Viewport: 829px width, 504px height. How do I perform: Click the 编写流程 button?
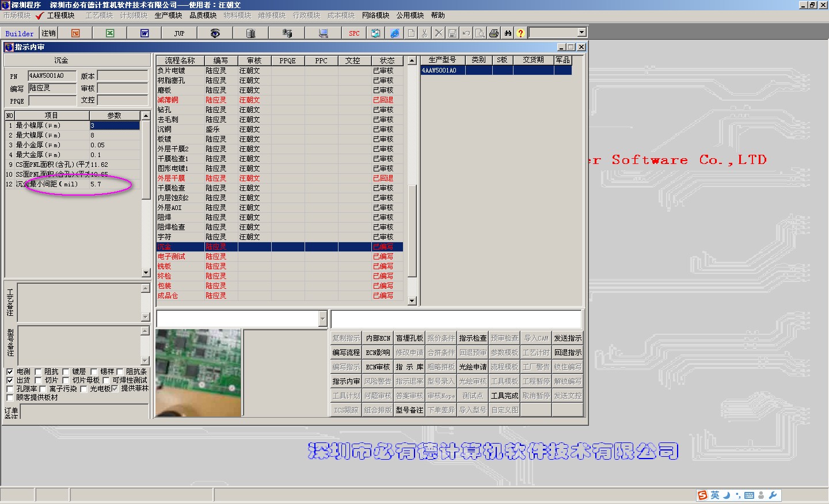[346, 353]
